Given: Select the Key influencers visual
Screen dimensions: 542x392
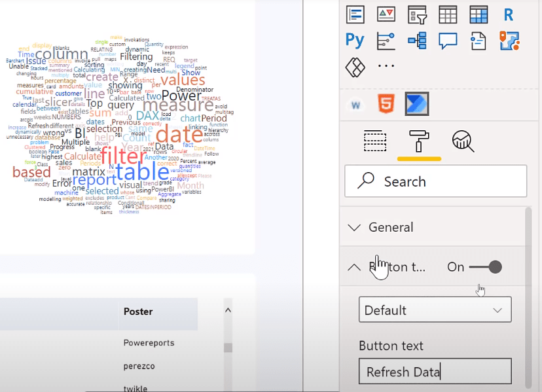Looking at the screenshot, I should pos(386,41).
